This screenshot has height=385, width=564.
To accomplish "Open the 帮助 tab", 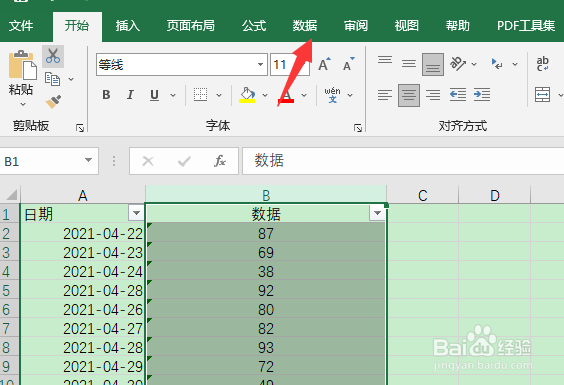I will click(x=457, y=26).
